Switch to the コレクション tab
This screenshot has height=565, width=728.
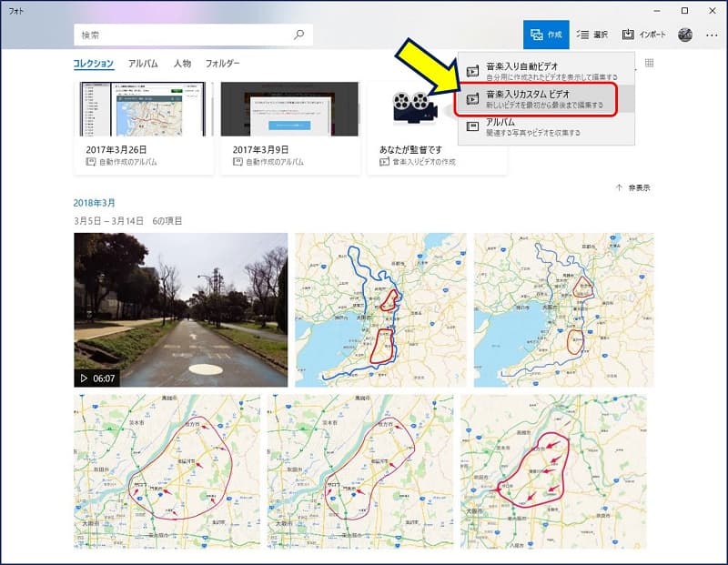tap(94, 64)
